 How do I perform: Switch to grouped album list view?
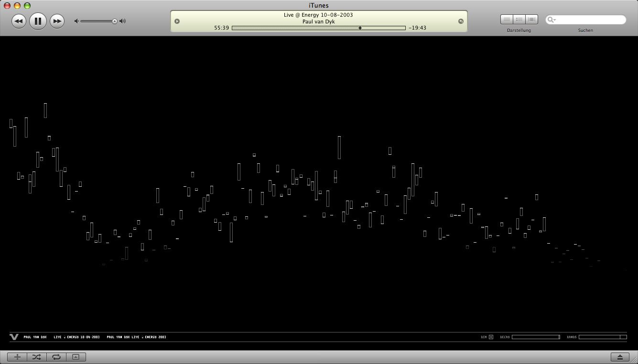519,19
